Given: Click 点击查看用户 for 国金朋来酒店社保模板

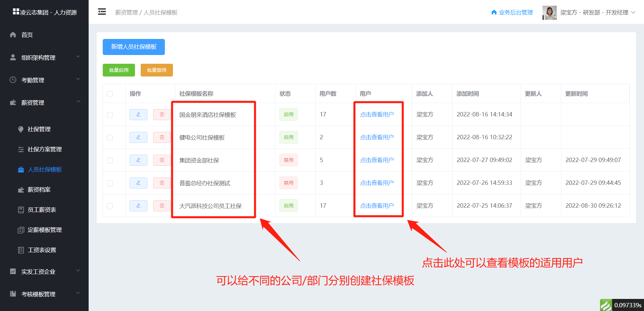Looking at the screenshot, I should [x=377, y=114].
